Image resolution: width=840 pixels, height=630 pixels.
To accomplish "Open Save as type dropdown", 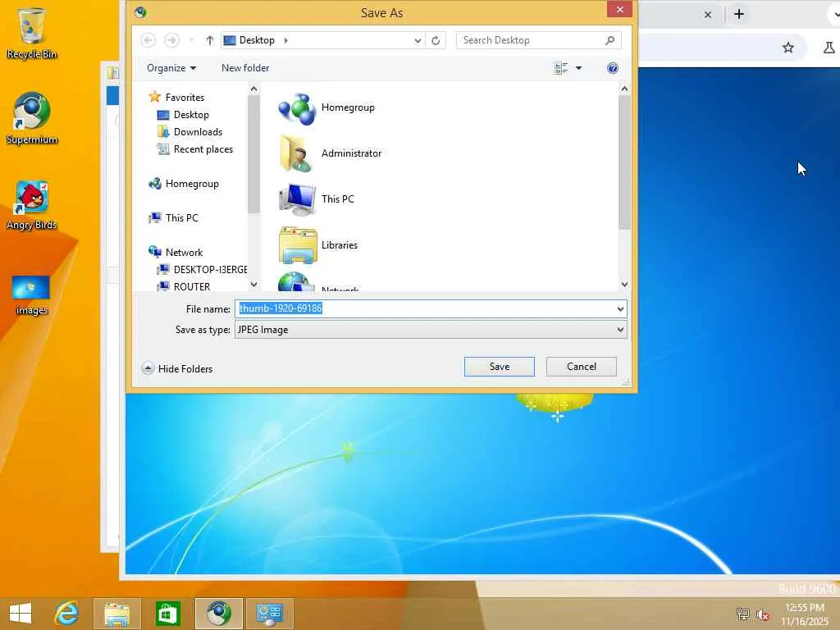I will coord(431,330).
